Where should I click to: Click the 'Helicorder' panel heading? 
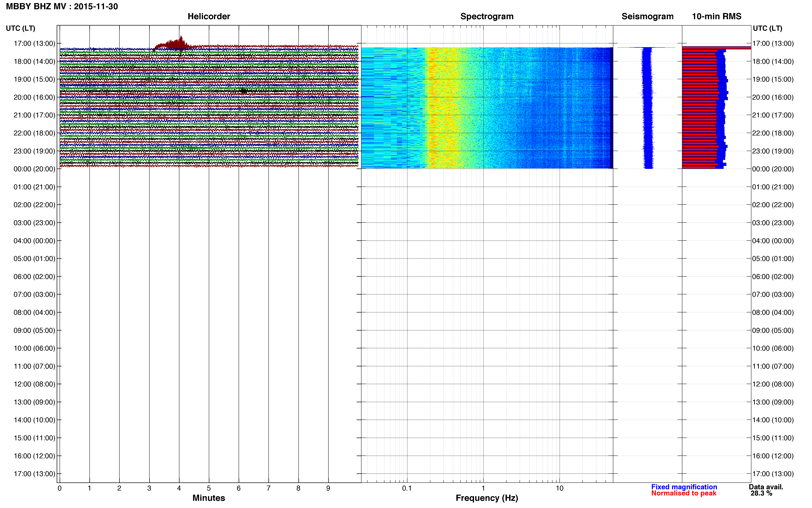coord(208,16)
